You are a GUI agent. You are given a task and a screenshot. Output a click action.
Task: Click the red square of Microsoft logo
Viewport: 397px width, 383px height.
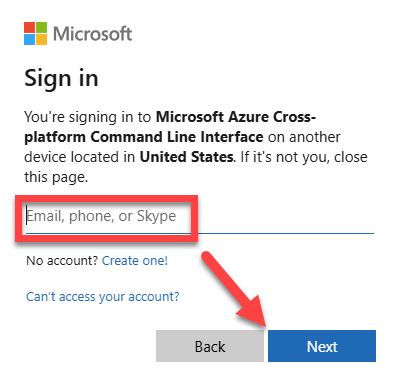point(29,27)
